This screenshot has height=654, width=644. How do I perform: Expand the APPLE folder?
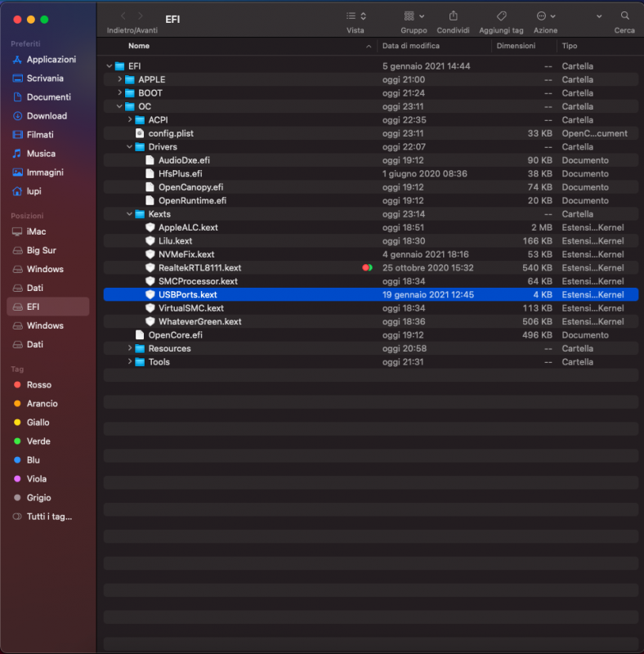tap(119, 79)
